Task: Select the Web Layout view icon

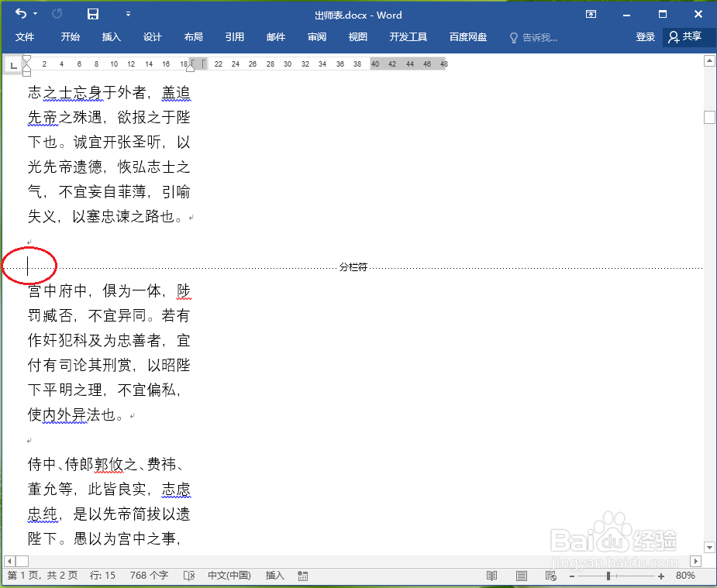Action: pyautogui.click(x=550, y=576)
